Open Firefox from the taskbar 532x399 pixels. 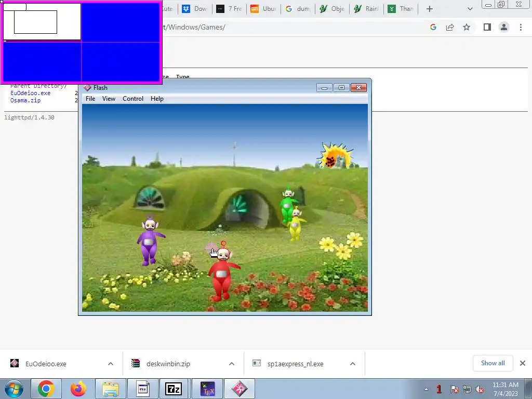point(78,389)
